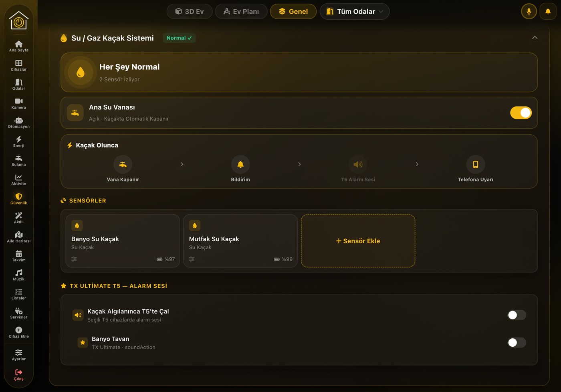Screen dimensions: 561x392
Task: Enable Kaçak Algılanınca T5'te Çal toggle
Action: pos(517,315)
